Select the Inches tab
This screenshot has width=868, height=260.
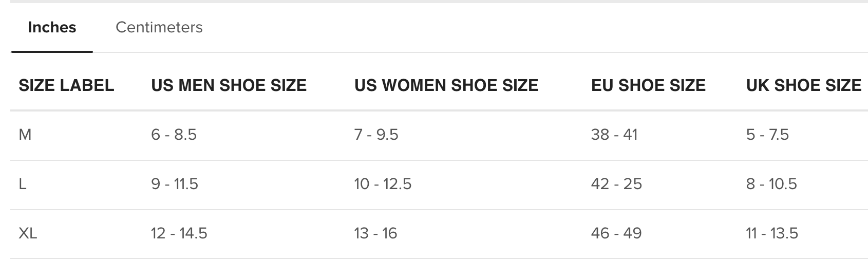(52, 27)
